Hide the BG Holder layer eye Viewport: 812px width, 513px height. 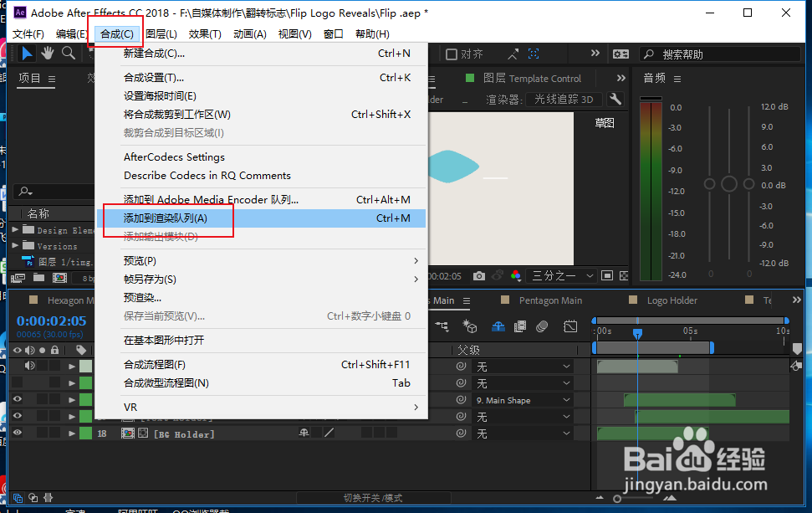click(17, 433)
